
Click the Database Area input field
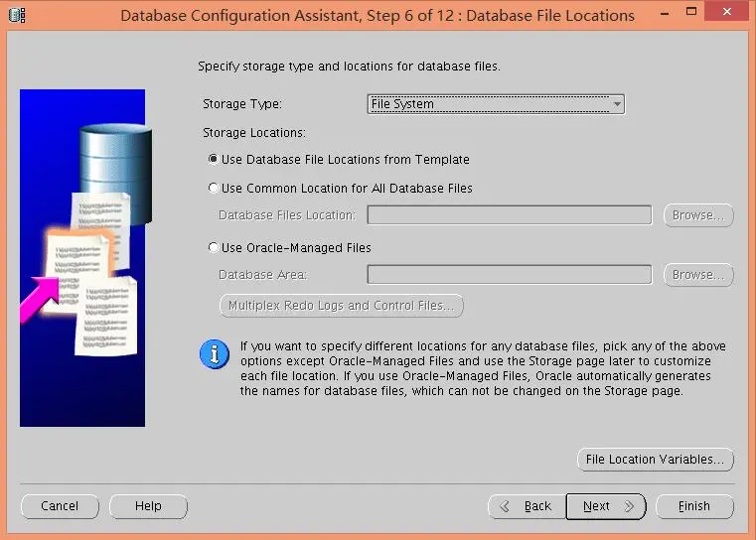[x=510, y=275]
